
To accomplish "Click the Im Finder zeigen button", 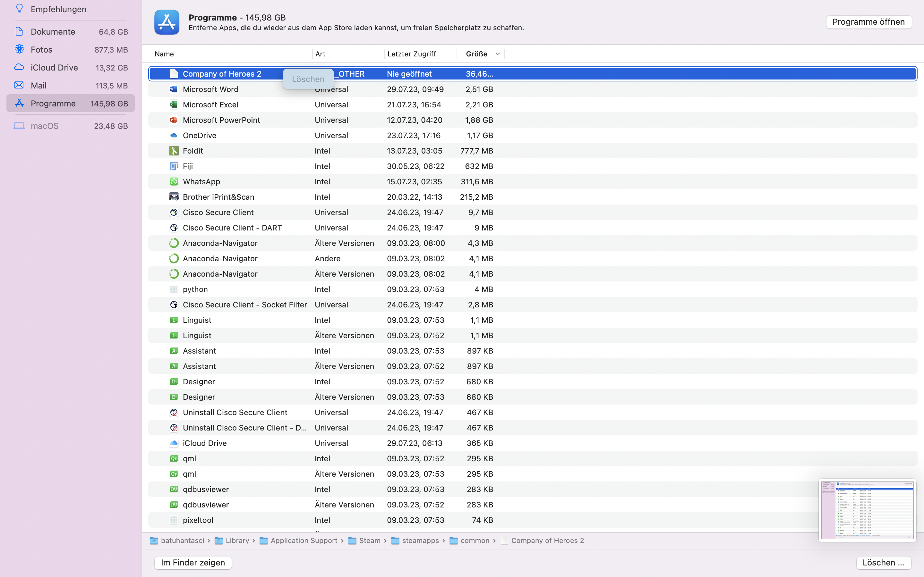I will coord(193,563).
